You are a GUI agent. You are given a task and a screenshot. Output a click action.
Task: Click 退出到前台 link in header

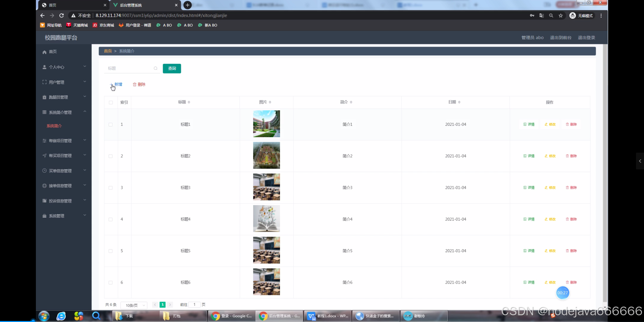point(560,38)
